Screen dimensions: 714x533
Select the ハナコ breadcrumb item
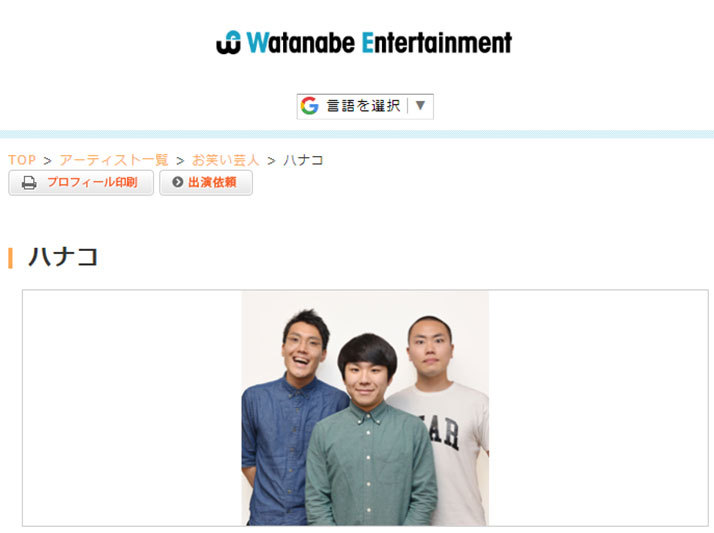[303, 160]
